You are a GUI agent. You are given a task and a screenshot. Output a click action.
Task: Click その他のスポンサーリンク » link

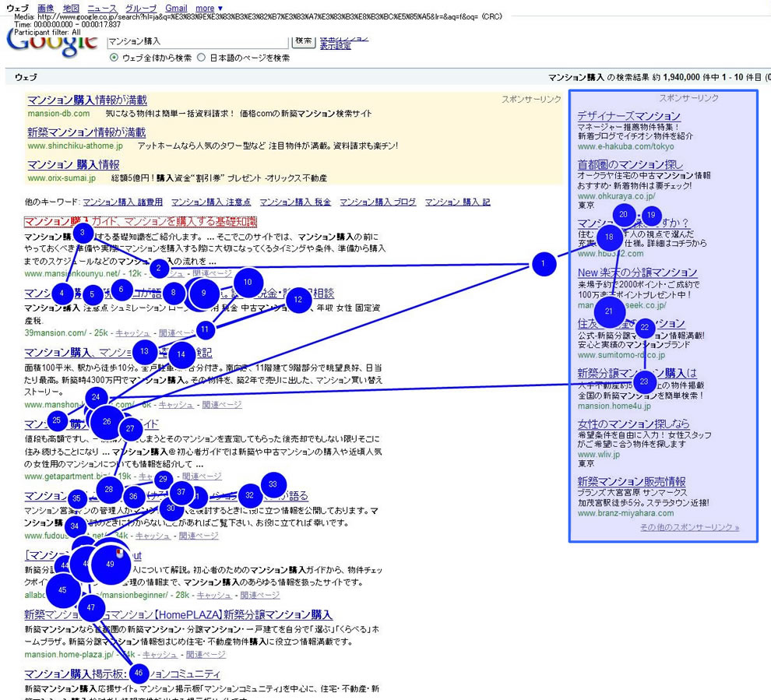(689, 527)
